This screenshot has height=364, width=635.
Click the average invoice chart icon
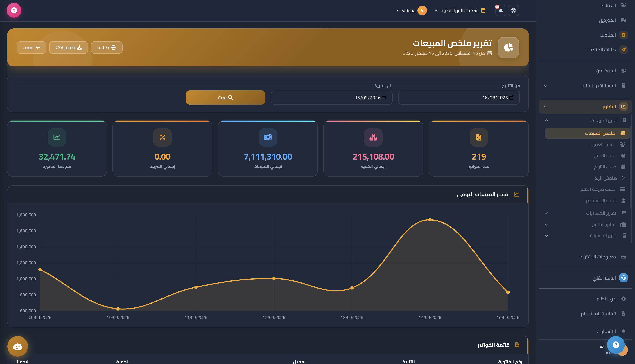(x=57, y=137)
